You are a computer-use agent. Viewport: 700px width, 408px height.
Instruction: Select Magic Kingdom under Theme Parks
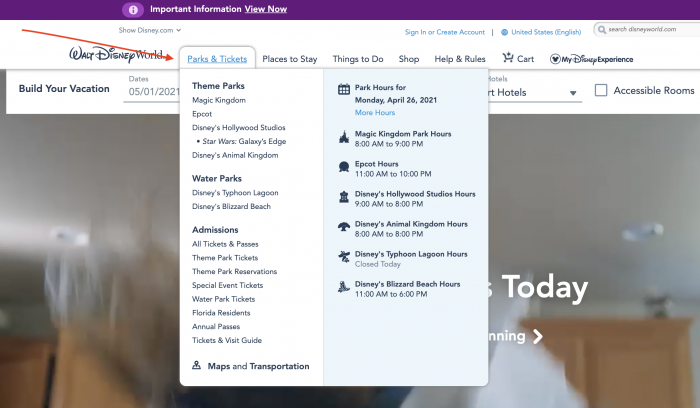click(219, 100)
